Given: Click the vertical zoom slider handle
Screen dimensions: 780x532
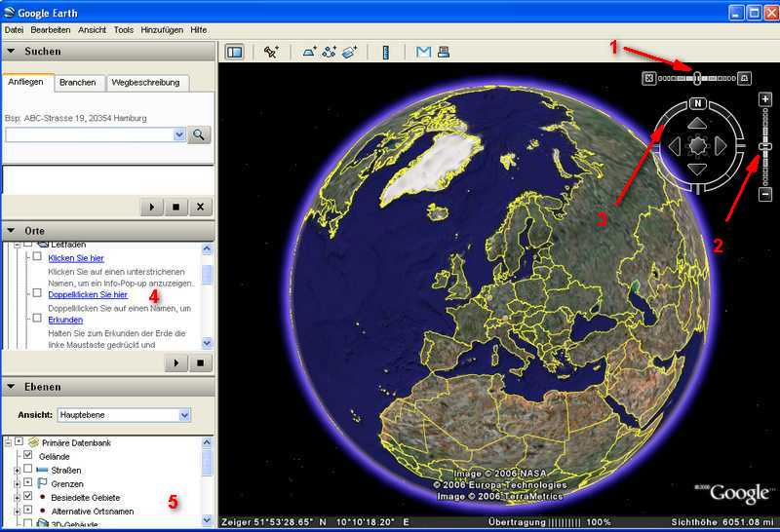Looking at the screenshot, I should point(765,147).
